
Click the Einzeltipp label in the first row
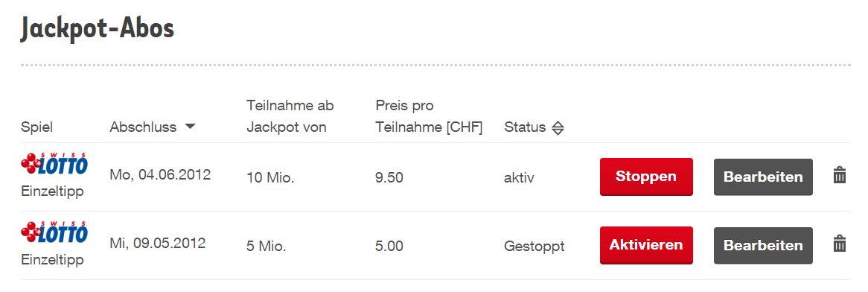[52, 191]
